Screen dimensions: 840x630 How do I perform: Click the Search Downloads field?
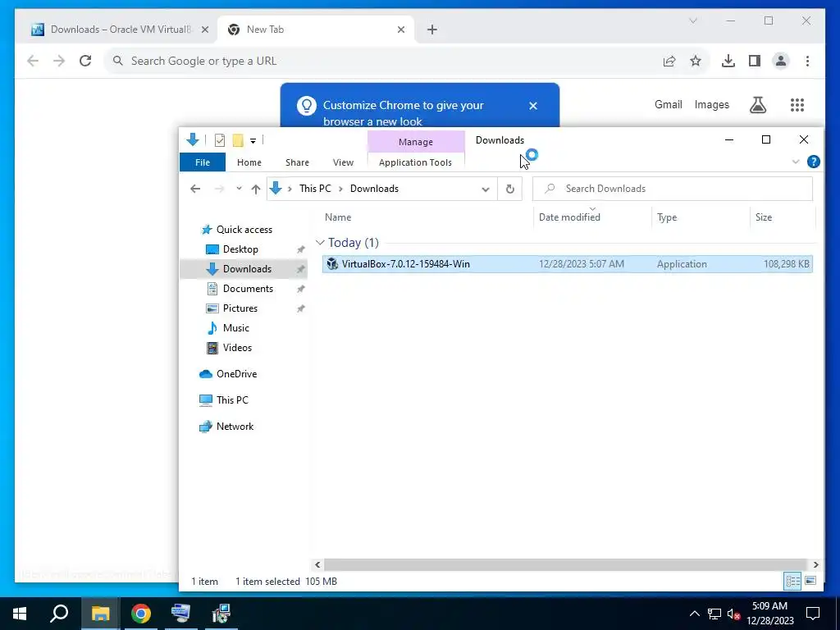pyautogui.click(x=673, y=189)
